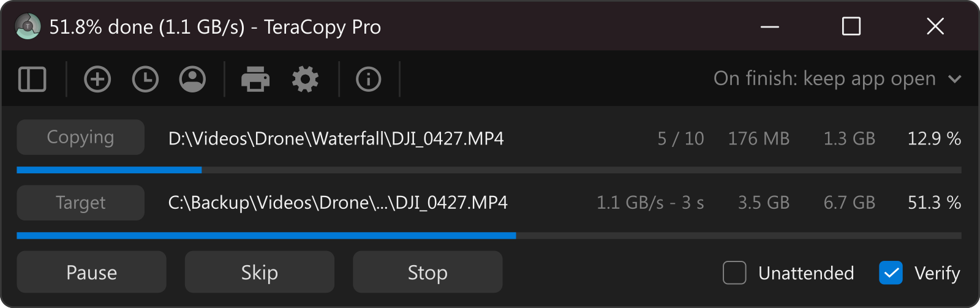This screenshot has height=308, width=980.
Task: Skip the current file
Action: (x=260, y=272)
